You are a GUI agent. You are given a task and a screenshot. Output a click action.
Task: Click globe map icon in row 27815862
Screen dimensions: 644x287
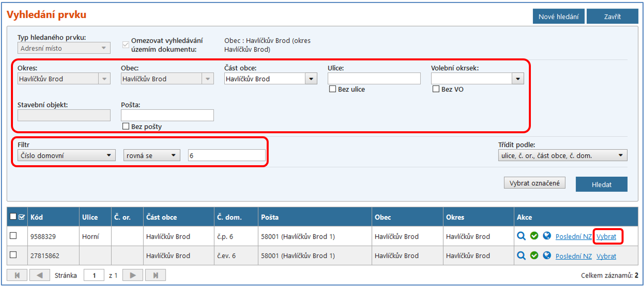[547, 256]
